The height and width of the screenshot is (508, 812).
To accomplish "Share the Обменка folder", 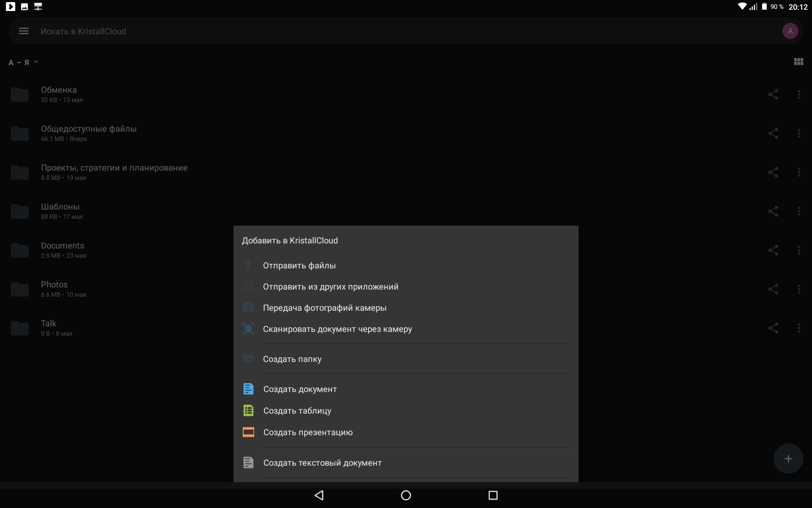I will [773, 94].
